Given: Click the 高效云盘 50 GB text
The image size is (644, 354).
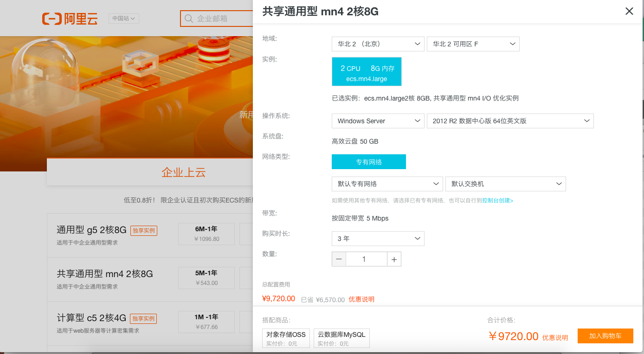Looking at the screenshot, I should 355,141.
